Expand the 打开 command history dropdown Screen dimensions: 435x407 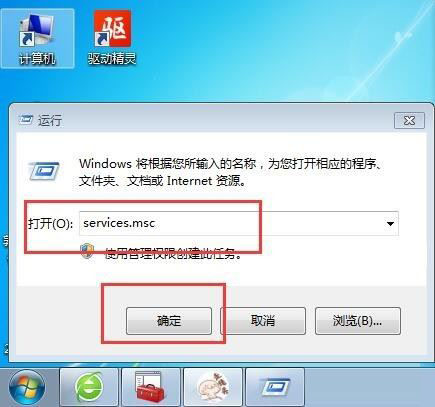point(390,223)
